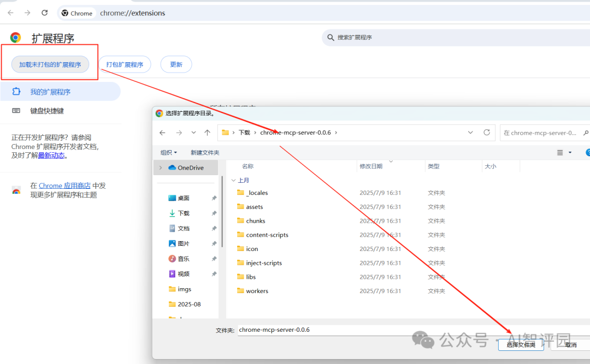Click 打包扩展程序 button
The image size is (590, 364).
pyautogui.click(x=125, y=64)
